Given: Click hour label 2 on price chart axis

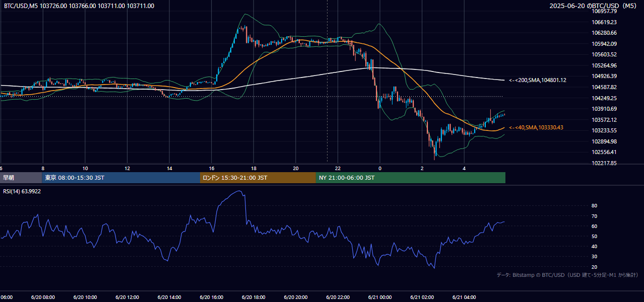Looking at the screenshot, I should 422,169.
